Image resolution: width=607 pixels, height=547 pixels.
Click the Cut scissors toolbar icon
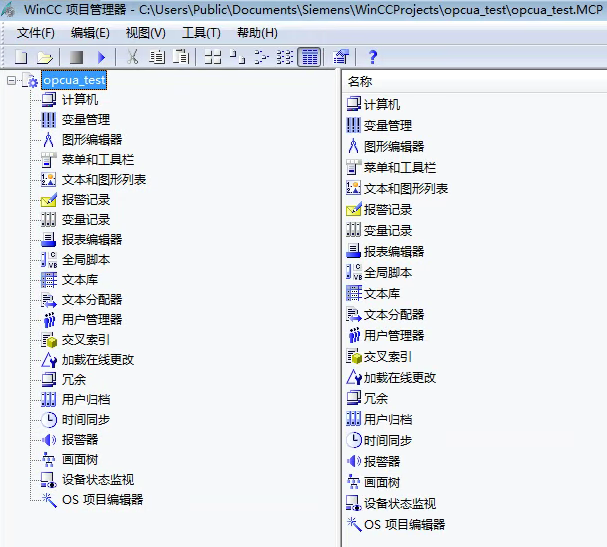point(133,57)
